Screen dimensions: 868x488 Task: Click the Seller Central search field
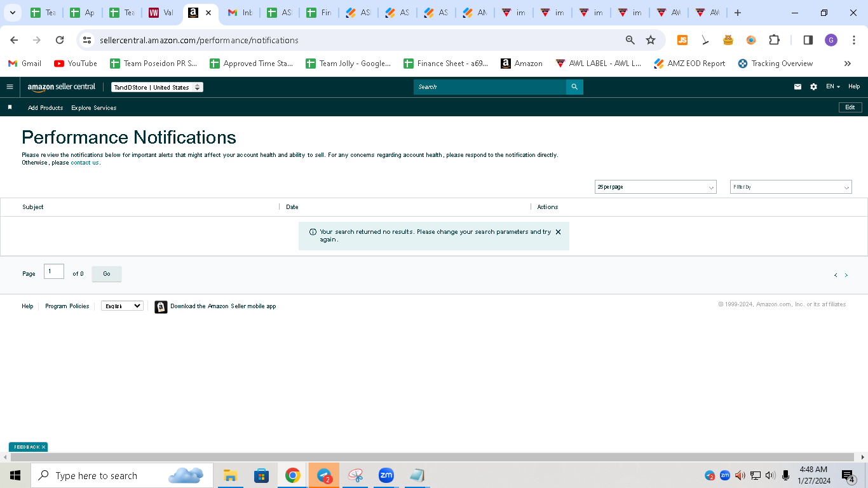point(490,87)
